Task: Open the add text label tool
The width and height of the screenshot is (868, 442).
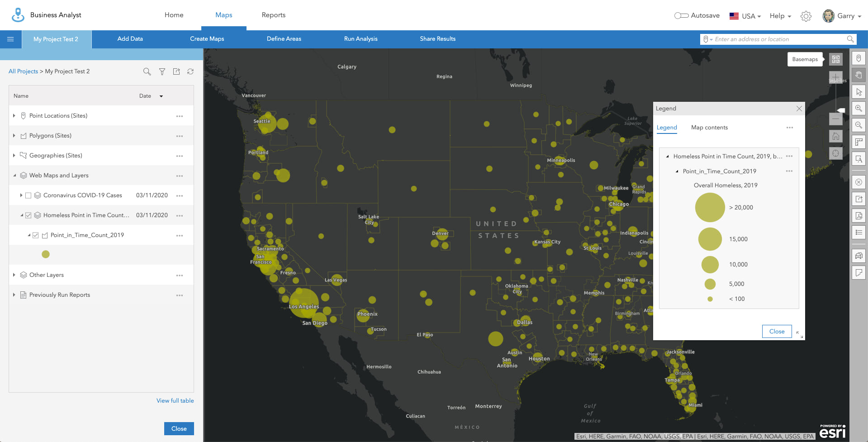Action: [x=859, y=159]
